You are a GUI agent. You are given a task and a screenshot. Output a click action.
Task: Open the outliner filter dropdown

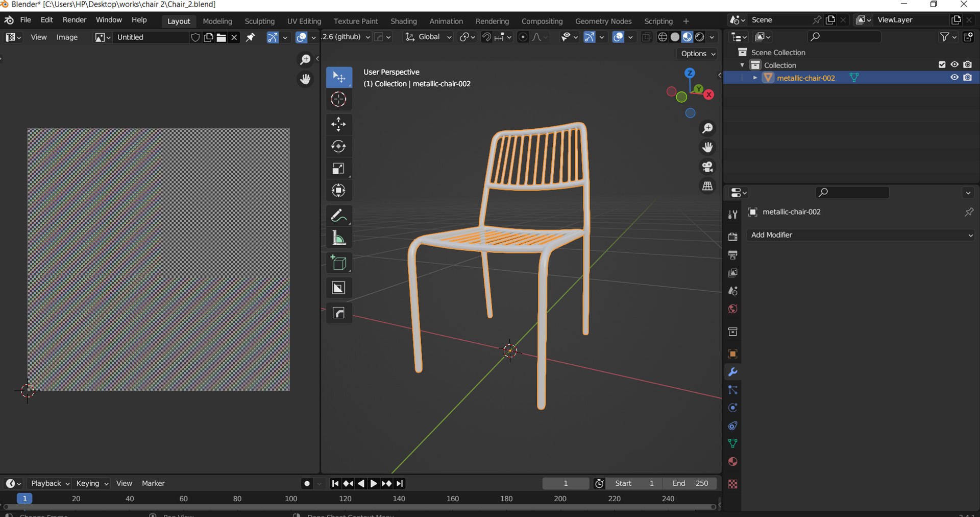[x=948, y=37]
